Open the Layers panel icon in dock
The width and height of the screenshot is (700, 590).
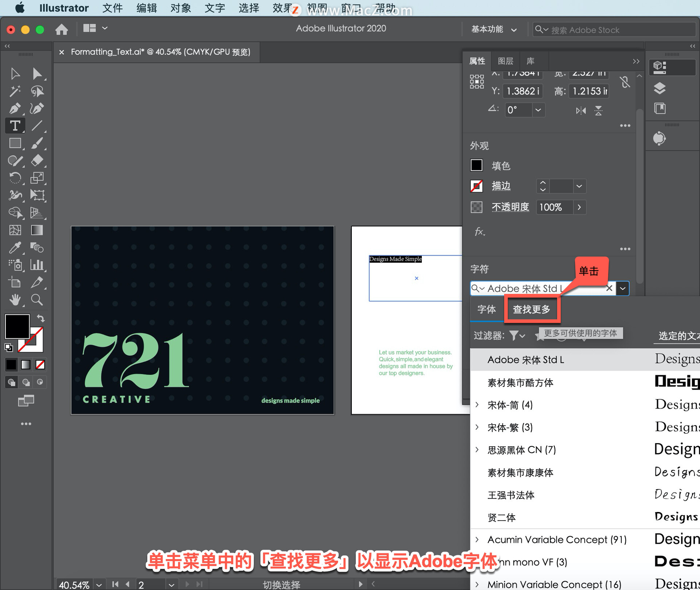coord(660,88)
